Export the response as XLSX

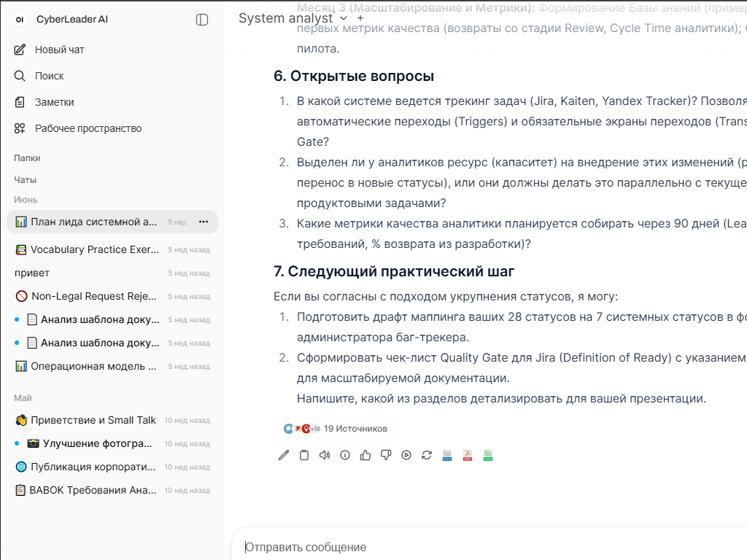point(488,455)
